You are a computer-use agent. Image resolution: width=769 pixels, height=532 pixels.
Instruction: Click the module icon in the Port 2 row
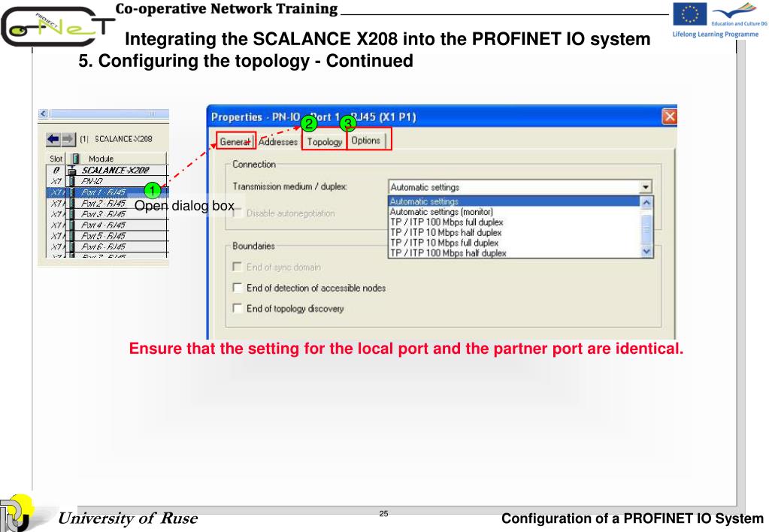pyautogui.click(x=72, y=203)
